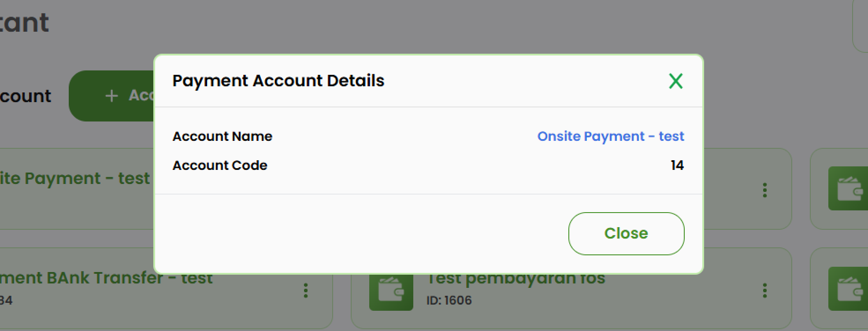
Task: Click the wallet icon on Test pembayaran fos card
Action: 391,291
